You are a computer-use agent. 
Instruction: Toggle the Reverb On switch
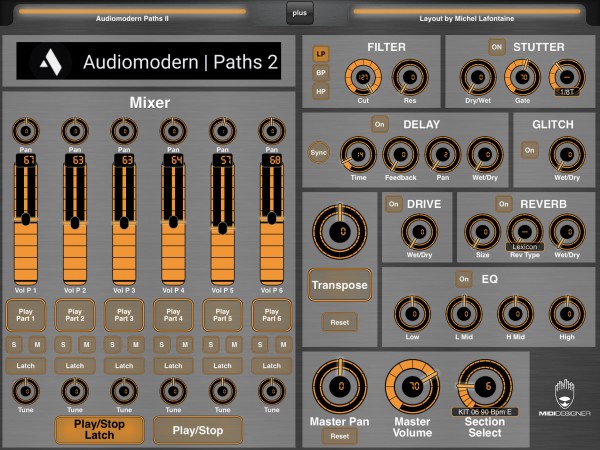point(504,204)
